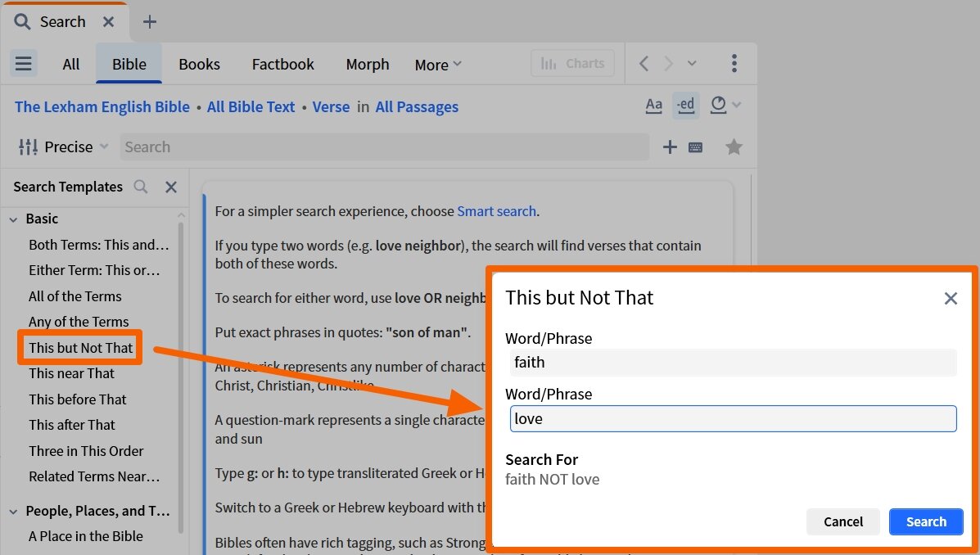The height and width of the screenshot is (555, 980).
Task: Star this search as a favorite
Action: [x=734, y=147]
